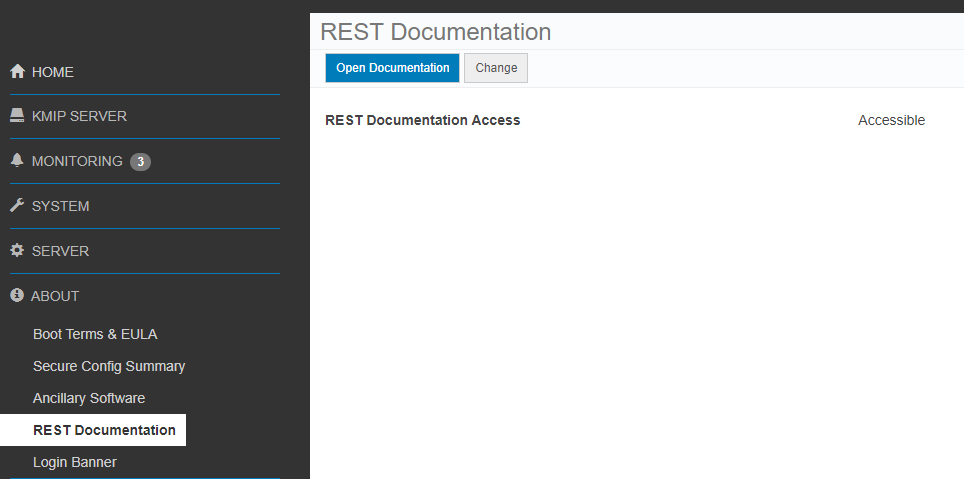Viewport: 964px width, 479px height.
Task: Open the HOME menu section
Action: (53, 72)
